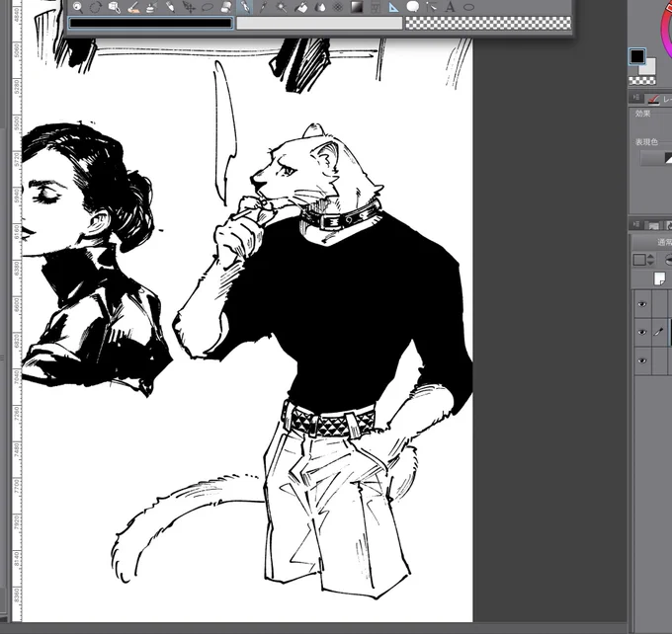This screenshot has width=672, height=634.
Task: Open the 表現色 expression color dropdown
Action: point(656,158)
